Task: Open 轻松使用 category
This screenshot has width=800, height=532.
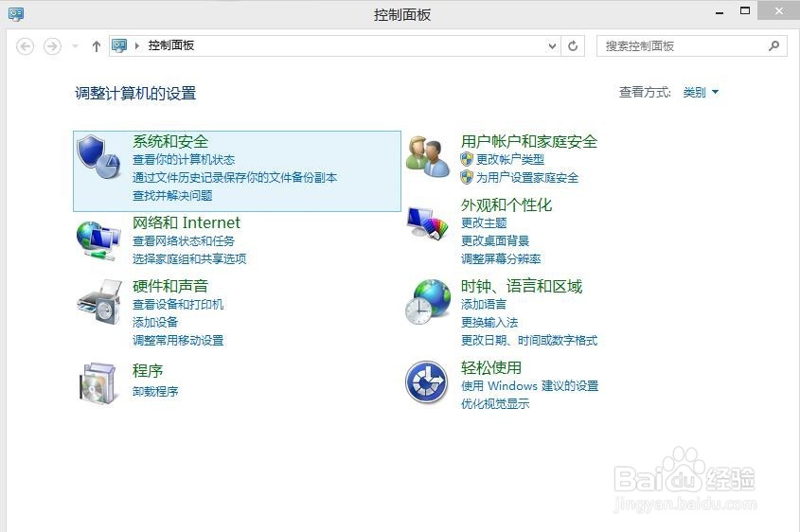Action: coord(491,367)
